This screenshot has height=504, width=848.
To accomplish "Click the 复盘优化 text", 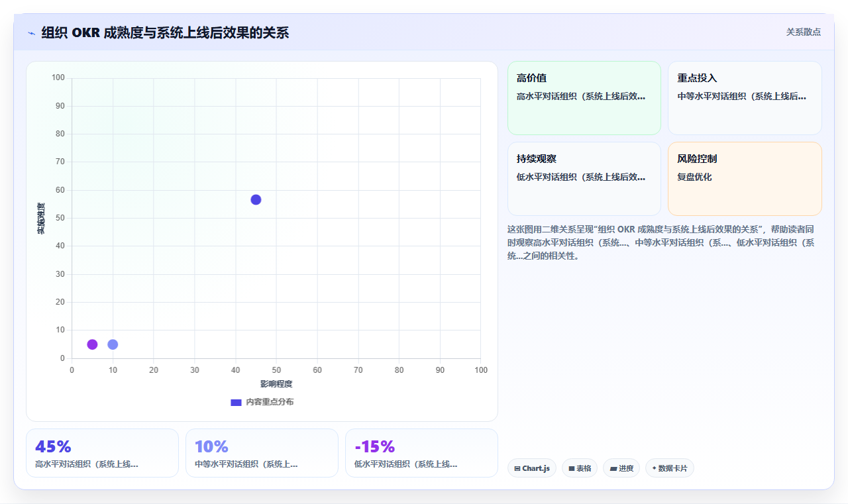I will pyautogui.click(x=694, y=177).
